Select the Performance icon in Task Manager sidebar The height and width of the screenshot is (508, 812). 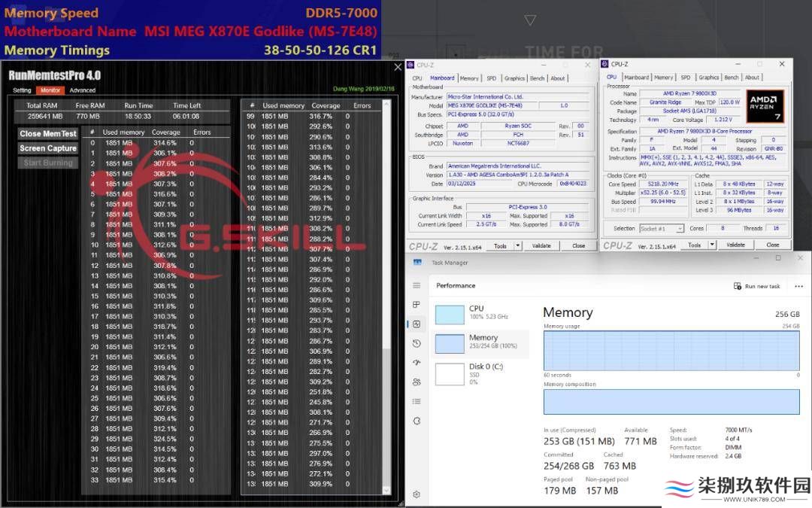[417, 324]
